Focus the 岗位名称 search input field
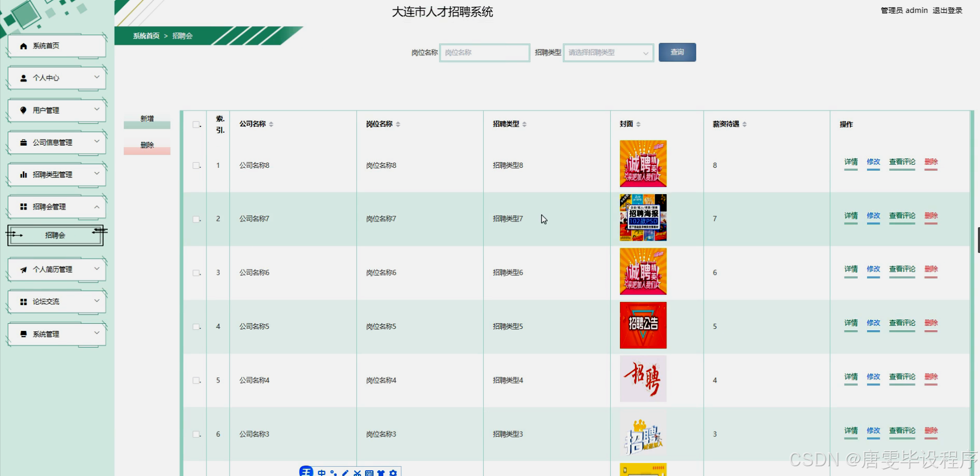Viewport: 980px width, 476px height. (x=484, y=53)
